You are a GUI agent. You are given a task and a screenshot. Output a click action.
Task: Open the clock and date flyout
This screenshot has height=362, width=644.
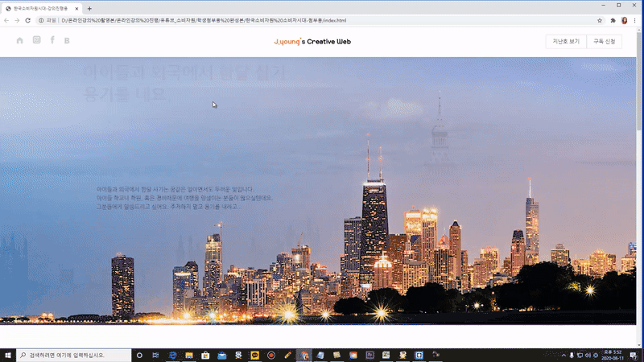(x=613, y=355)
